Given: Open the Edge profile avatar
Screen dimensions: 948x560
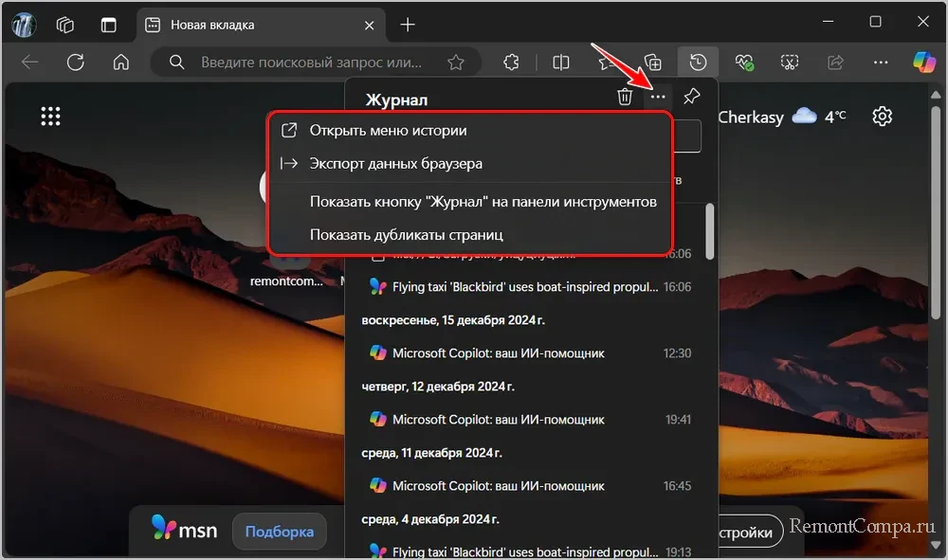Looking at the screenshot, I should [x=25, y=25].
